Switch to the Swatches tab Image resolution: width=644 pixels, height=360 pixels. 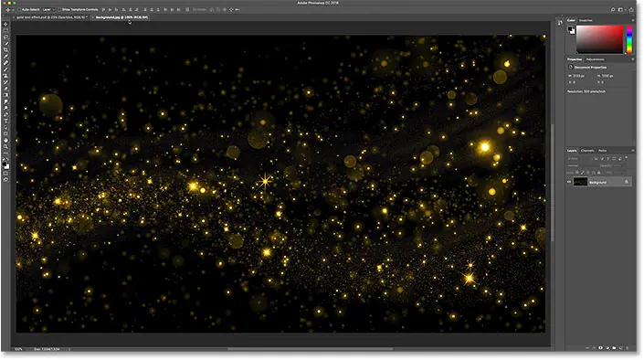click(x=586, y=20)
